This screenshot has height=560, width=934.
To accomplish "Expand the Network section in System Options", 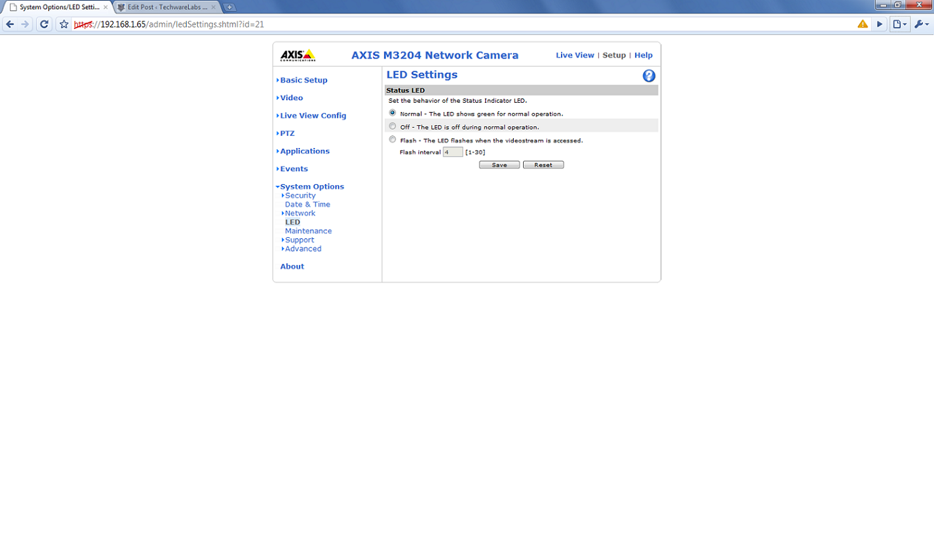I will [x=301, y=213].
